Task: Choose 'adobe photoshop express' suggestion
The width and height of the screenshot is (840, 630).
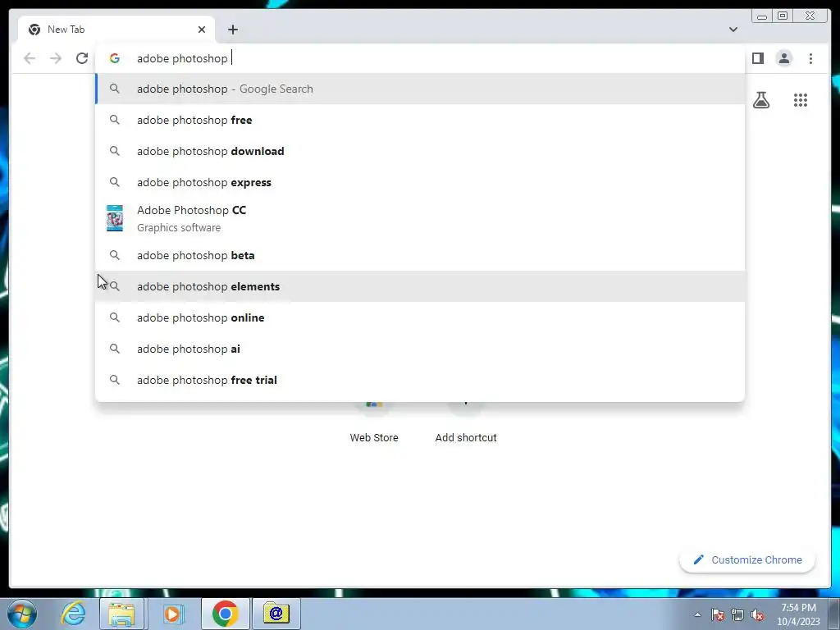Action: coord(420,182)
